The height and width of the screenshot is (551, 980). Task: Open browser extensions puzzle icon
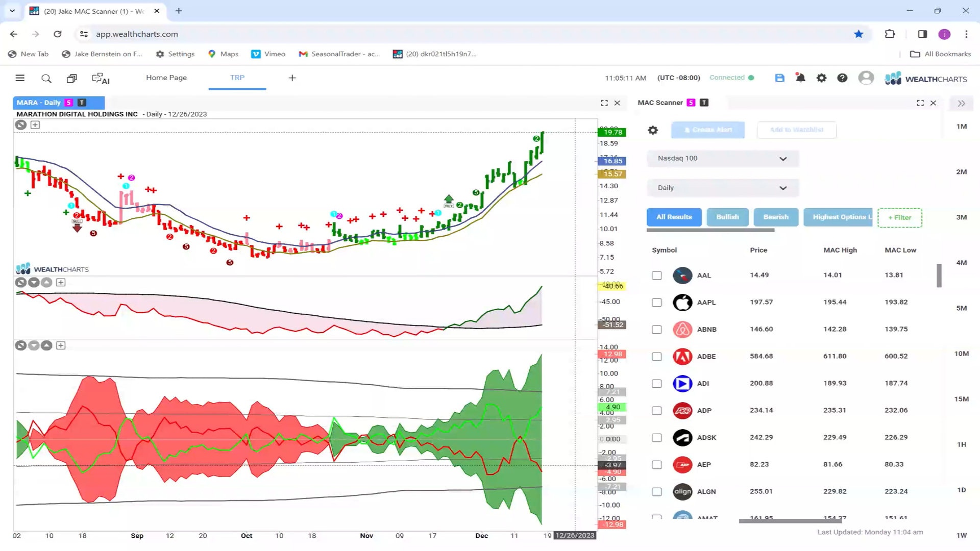point(890,34)
